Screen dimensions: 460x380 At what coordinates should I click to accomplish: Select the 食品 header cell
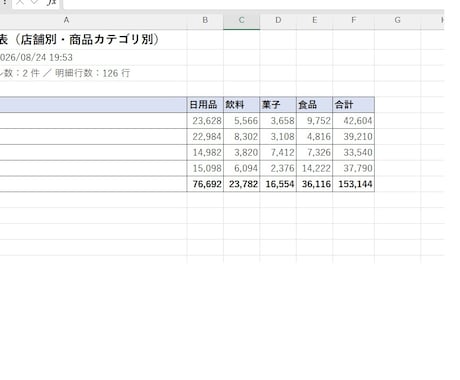coord(314,105)
